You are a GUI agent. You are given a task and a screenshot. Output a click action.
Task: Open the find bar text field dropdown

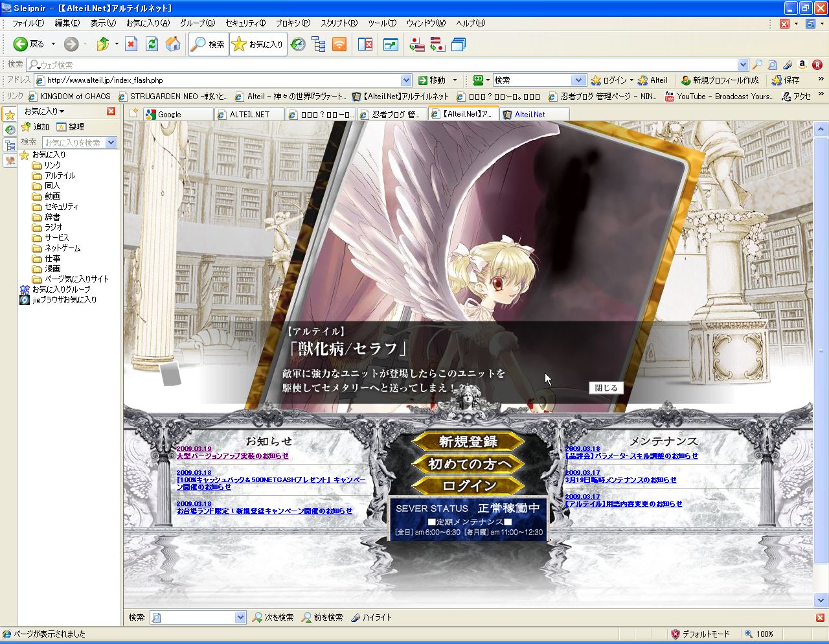tap(240, 617)
